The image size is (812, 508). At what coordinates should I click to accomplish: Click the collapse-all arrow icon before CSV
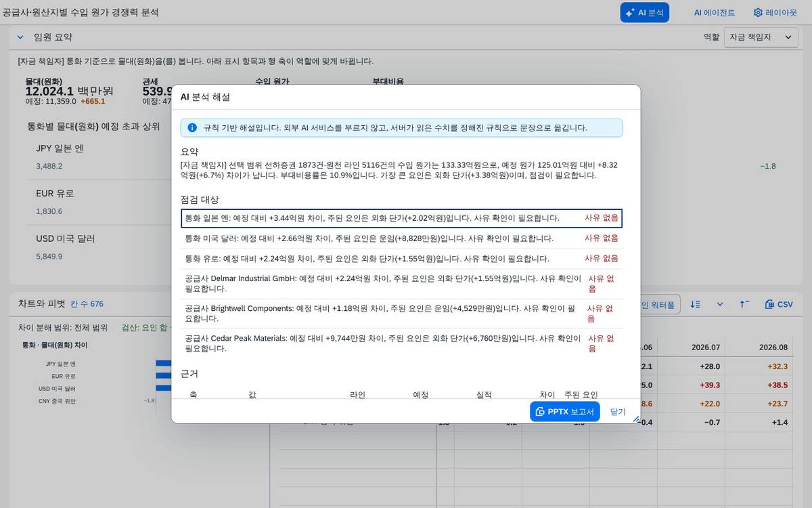(x=744, y=304)
